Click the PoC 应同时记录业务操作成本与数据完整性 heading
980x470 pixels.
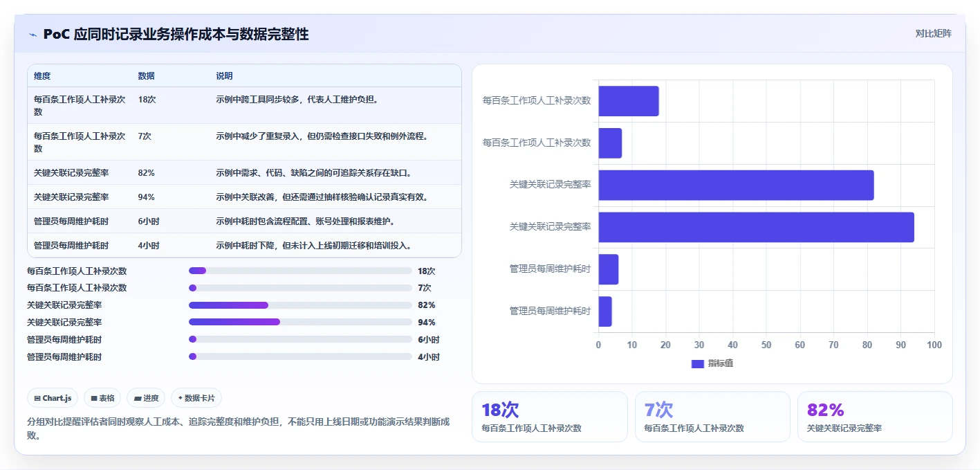(x=176, y=35)
